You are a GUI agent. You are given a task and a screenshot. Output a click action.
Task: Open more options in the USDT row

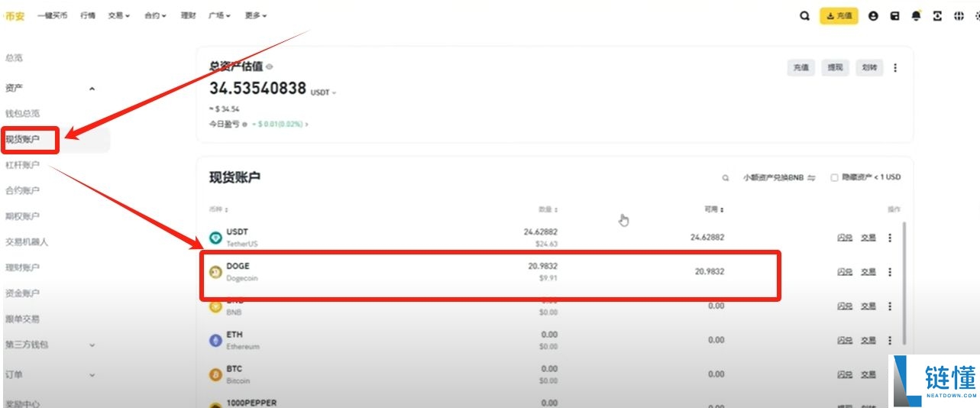click(890, 238)
